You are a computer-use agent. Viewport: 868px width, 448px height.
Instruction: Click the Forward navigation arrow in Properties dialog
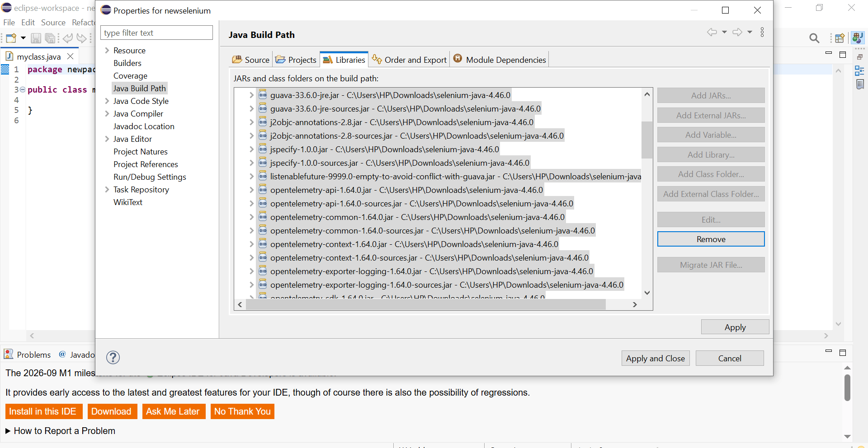pos(737,32)
